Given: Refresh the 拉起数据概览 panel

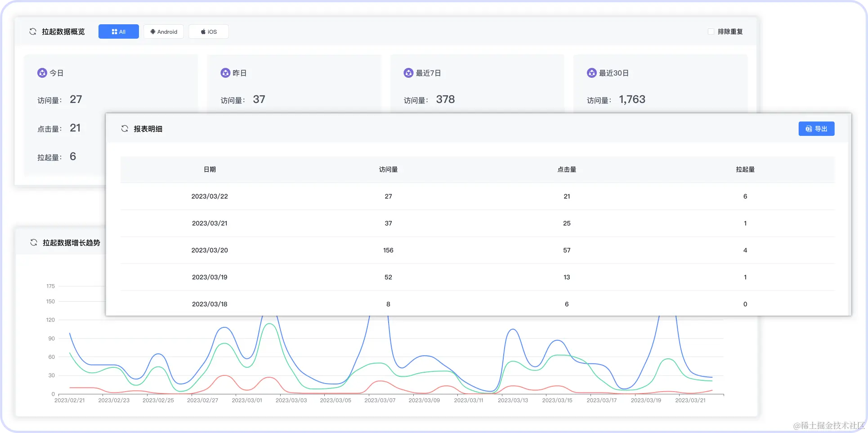Looking at the screenshot, I should [x=32, y=31].
